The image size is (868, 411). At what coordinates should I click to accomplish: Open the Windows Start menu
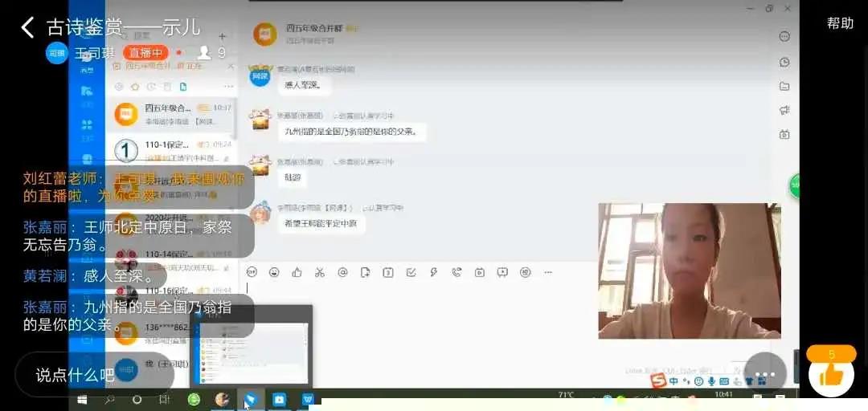82,399
